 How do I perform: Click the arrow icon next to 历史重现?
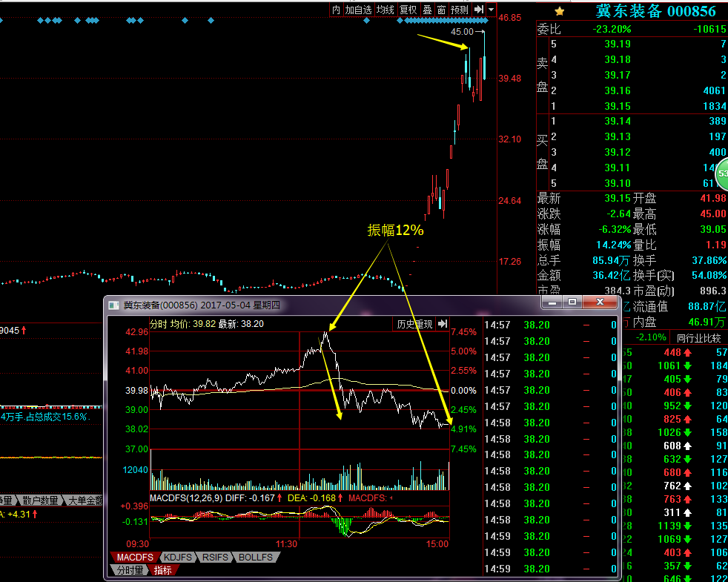coord(443,324)
